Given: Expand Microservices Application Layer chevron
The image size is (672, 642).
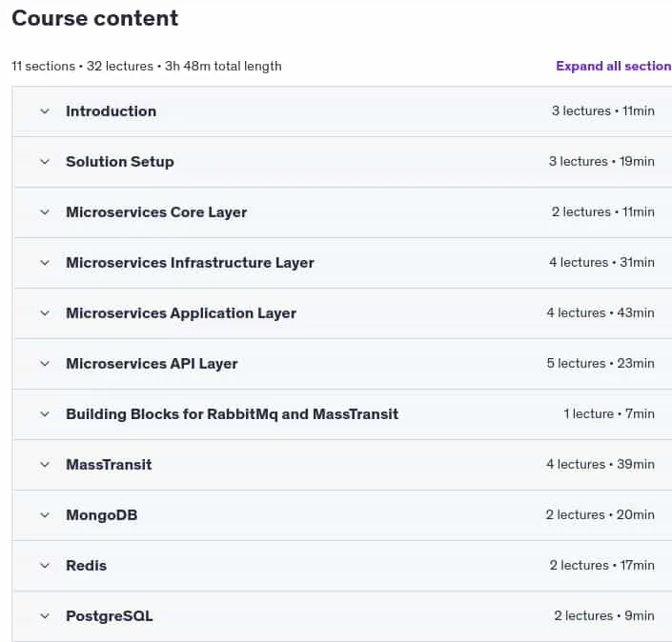Looking at the screenshot, I should 45,313.
